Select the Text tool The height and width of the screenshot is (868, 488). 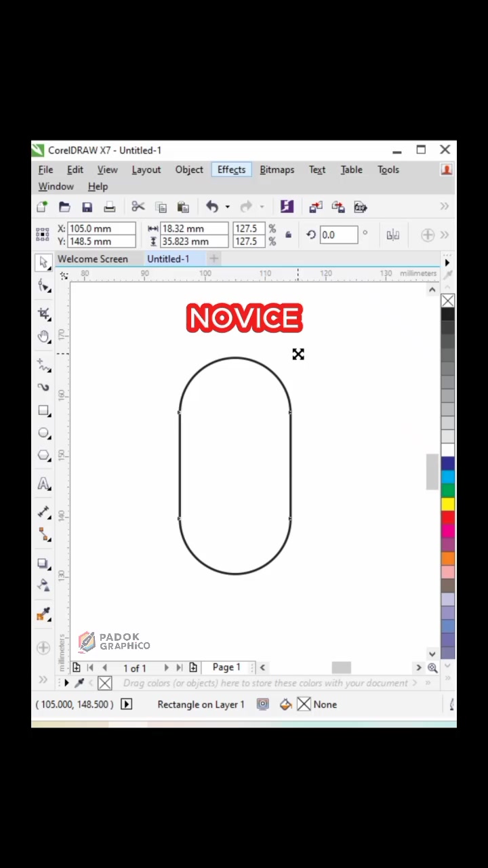[x=44, y=484]
